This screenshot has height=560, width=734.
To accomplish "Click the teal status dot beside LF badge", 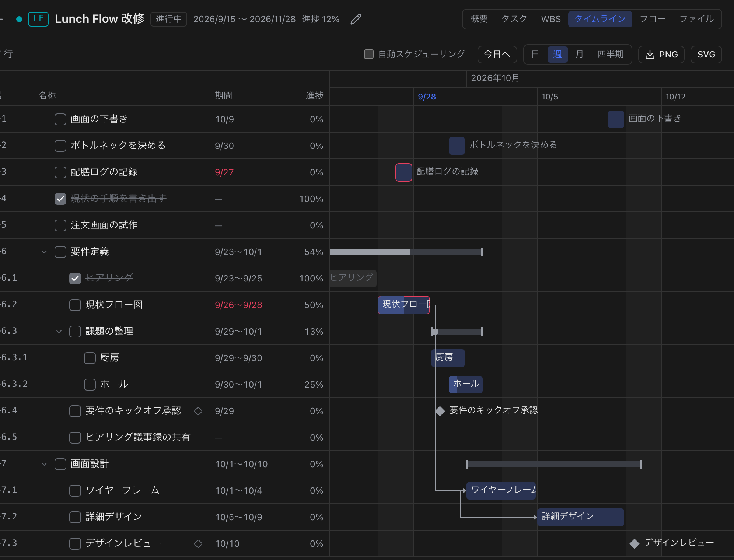I will pyautogui.click(x=19, y=19).
